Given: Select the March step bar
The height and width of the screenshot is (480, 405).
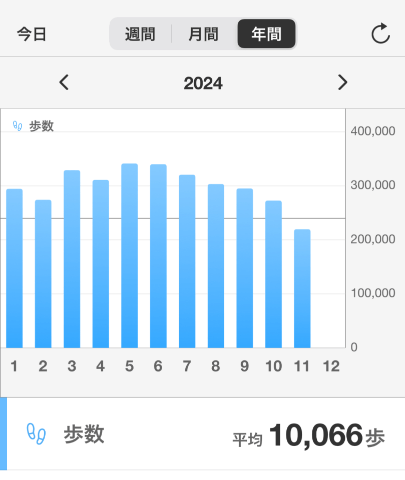Looking at the screenshot, I should [72, 259].
